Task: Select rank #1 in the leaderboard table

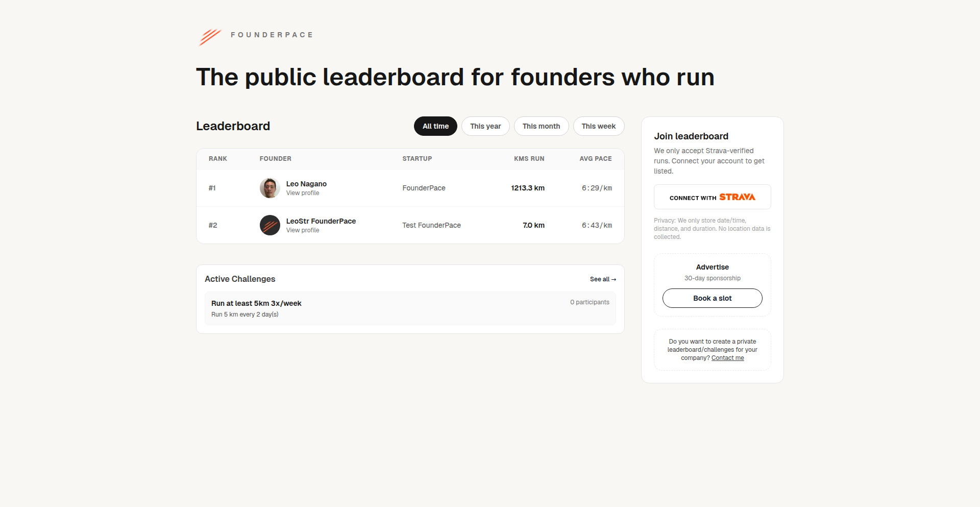Action: click(x=213, y=188)
